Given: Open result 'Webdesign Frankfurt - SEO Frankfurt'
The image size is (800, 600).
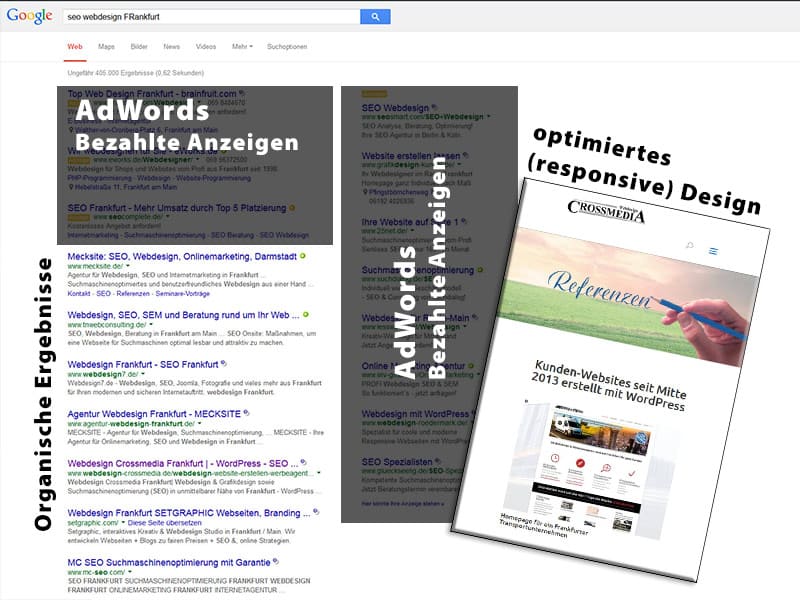Looking at the screenshot, I should click(143, 364).
